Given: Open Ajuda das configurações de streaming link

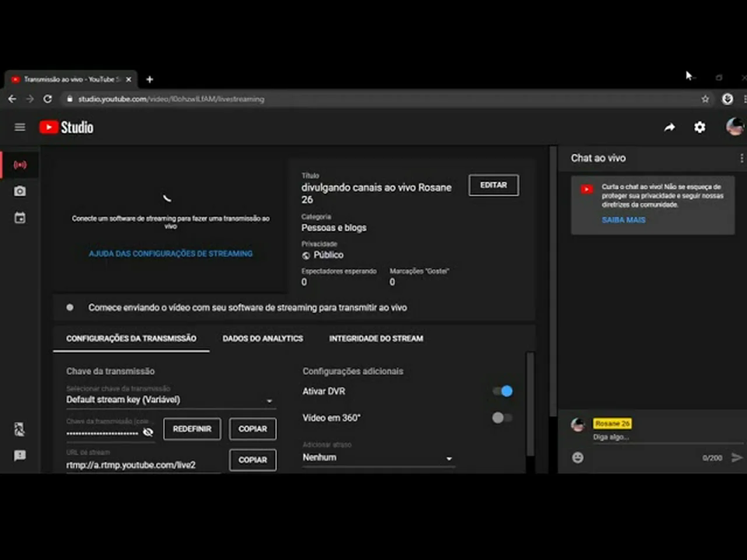Looking at the screenshot, I should point(170,254).
